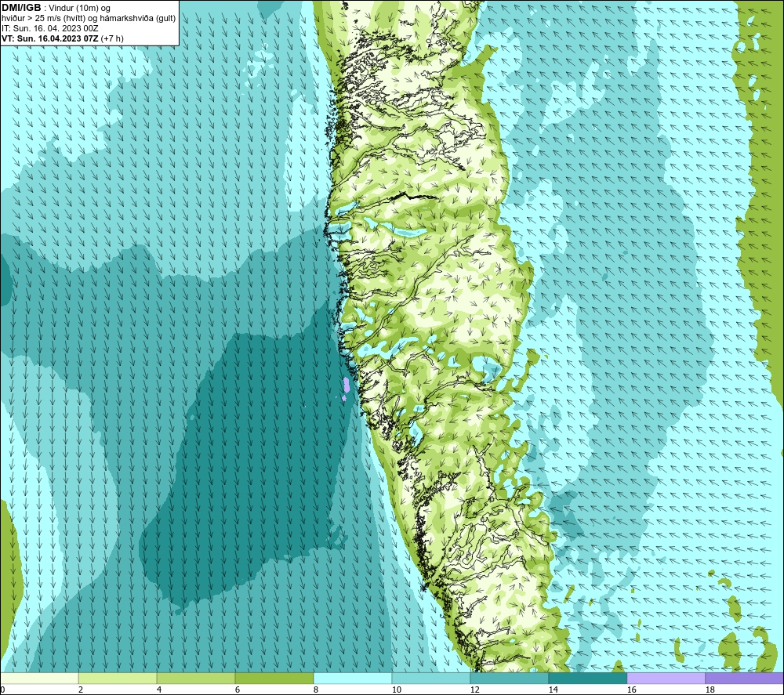
Task: Click the 14–16 m/s dark teal swatch
Action: pos(587,678)
